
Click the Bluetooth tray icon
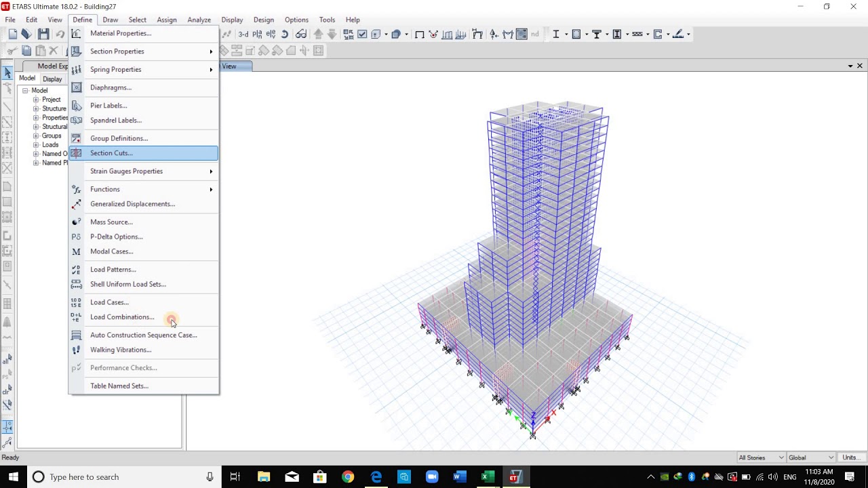pos(692,477)
